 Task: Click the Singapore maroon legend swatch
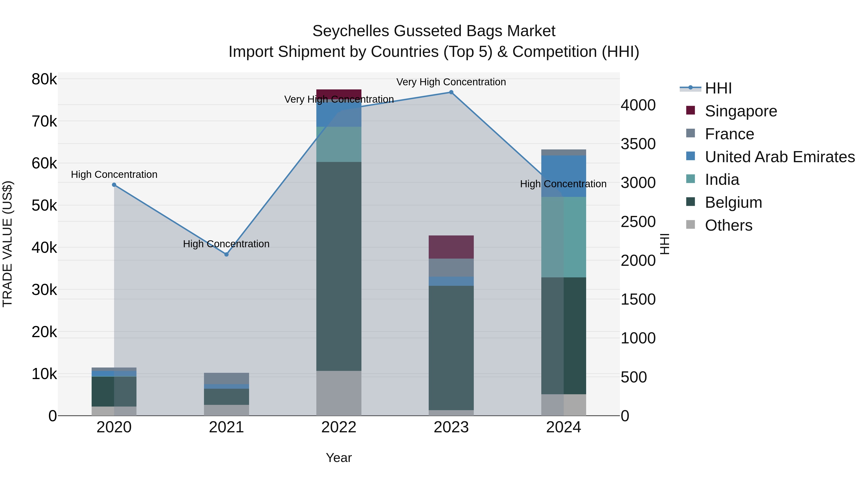click(691, 110)
